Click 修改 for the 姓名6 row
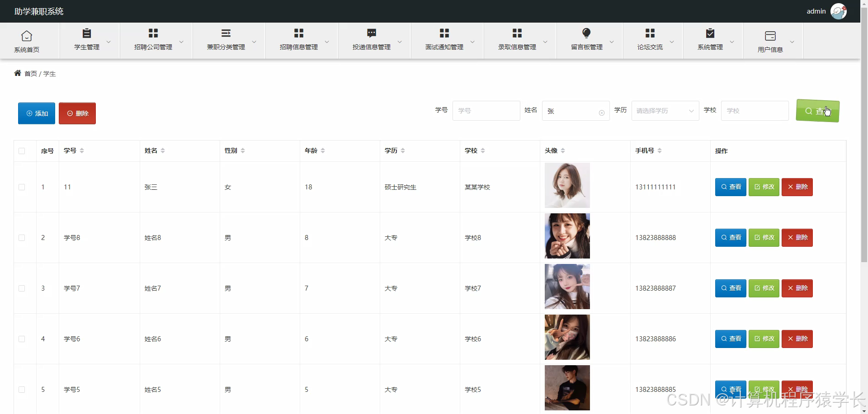 [764, 339]
